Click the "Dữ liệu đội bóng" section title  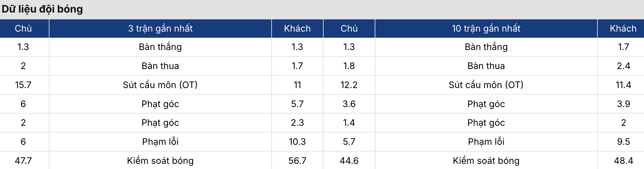pyautogui.click(x=42, y=9)
